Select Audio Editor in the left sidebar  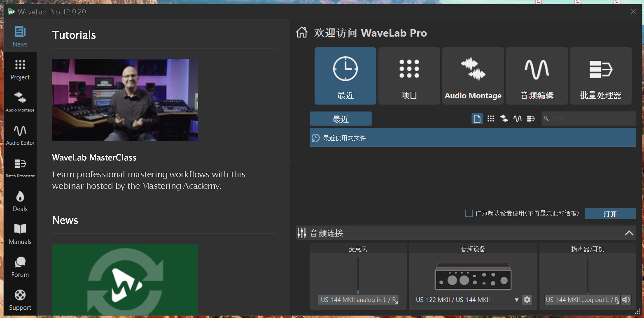[20, 135]
